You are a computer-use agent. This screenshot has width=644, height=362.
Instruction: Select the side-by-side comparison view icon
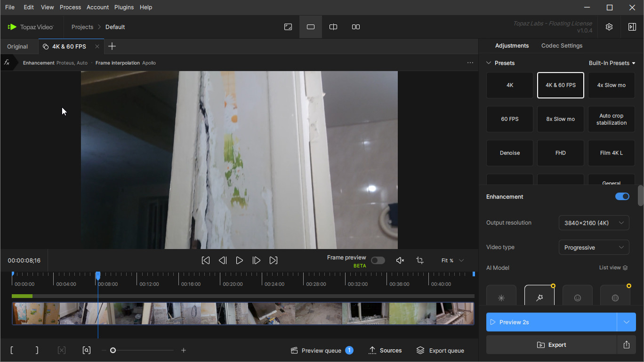tap(356, 27)
